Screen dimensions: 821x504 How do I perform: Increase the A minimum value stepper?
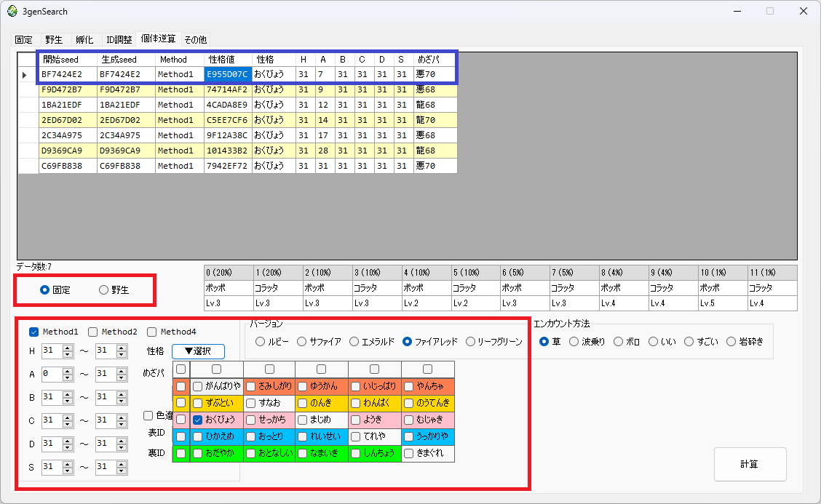[x=68, y=371]
